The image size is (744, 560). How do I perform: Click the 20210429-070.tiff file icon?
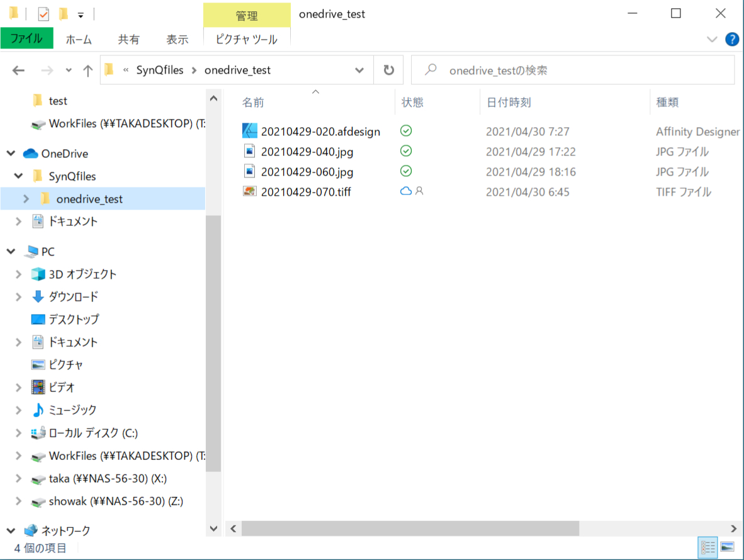[250, 192]
